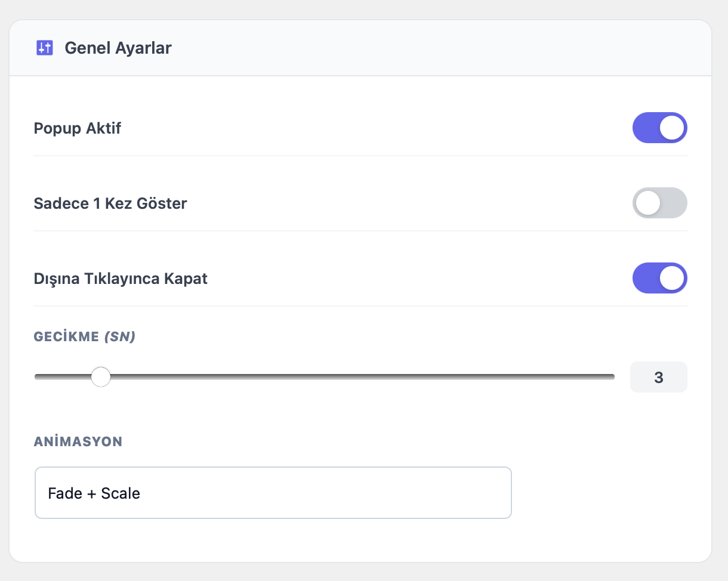Enable the Sadece 1 Kez Göster switch
The width and height of the screenshot is (728, 581).
[x=659, y=203]
